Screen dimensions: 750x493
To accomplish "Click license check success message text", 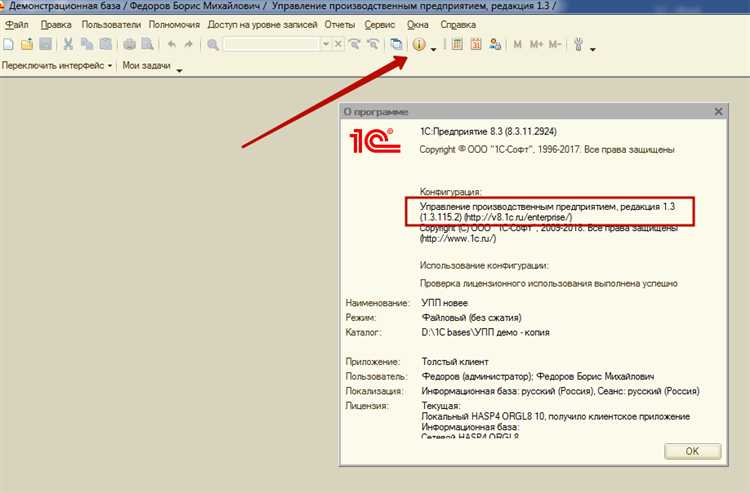I will coord(548,283).
